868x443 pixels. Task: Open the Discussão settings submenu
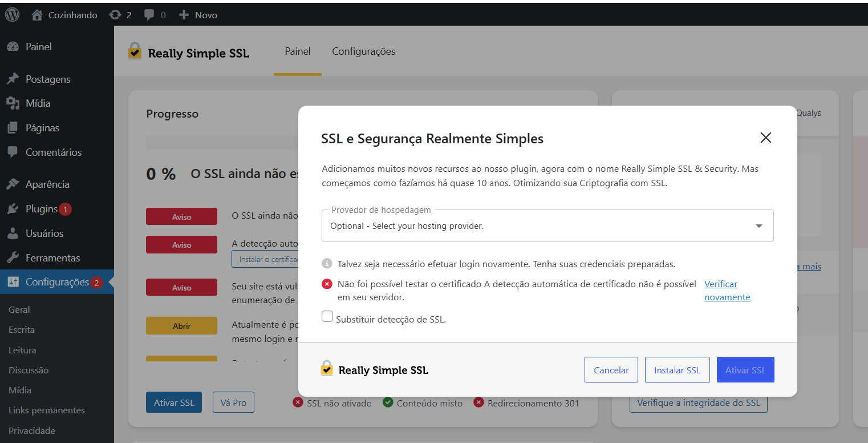pos(29,370)
